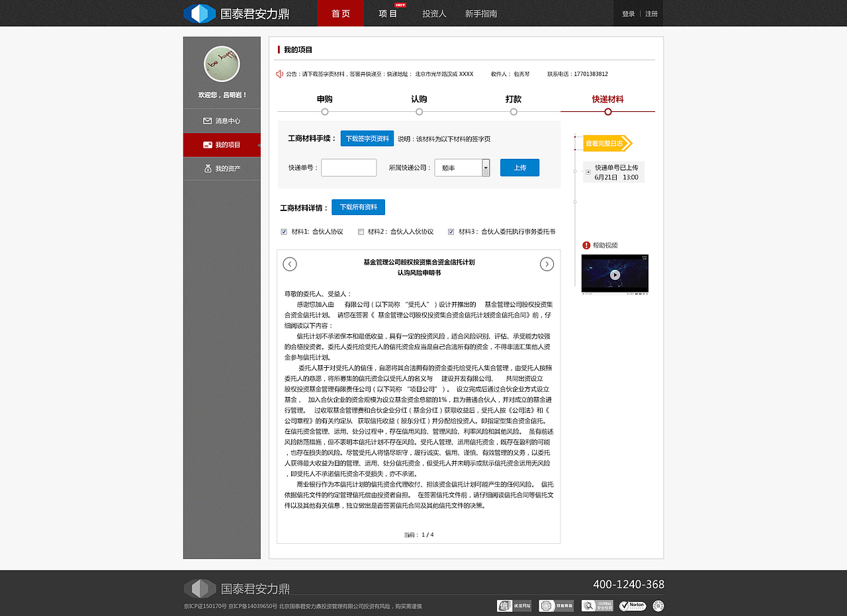This screenshot has width=847, height=616.
Task: Click the red 帮助视频 alert icon
Action: click(585, 245)
